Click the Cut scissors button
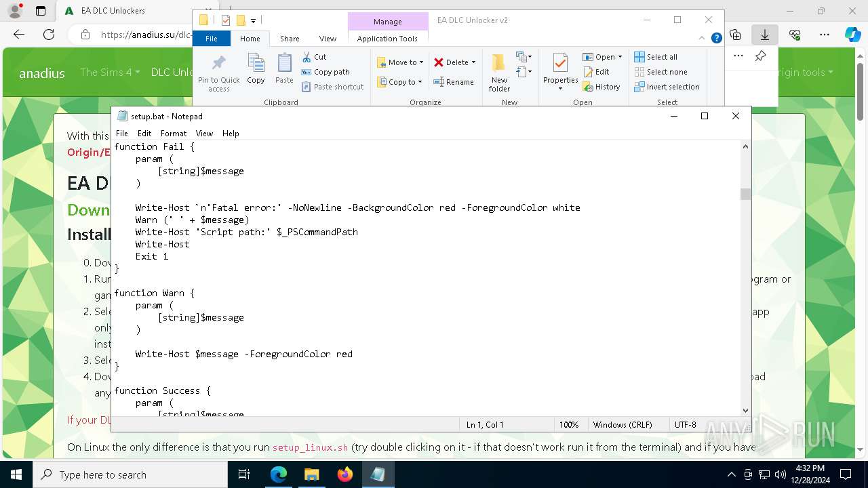The width and height of the screenshot is (868, 488). [x=314, y=57]
